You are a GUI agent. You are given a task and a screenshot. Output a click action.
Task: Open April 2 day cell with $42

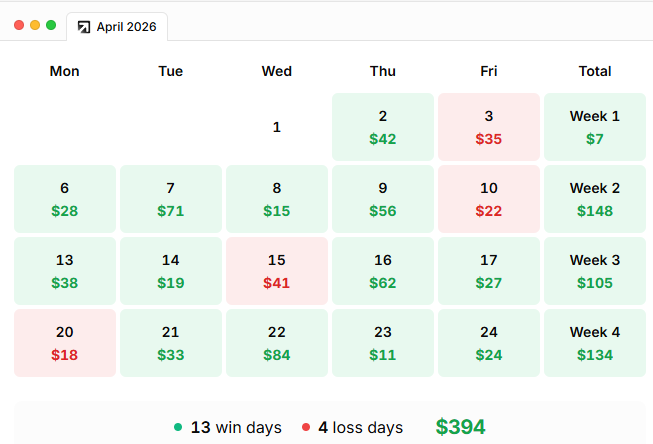383,127
